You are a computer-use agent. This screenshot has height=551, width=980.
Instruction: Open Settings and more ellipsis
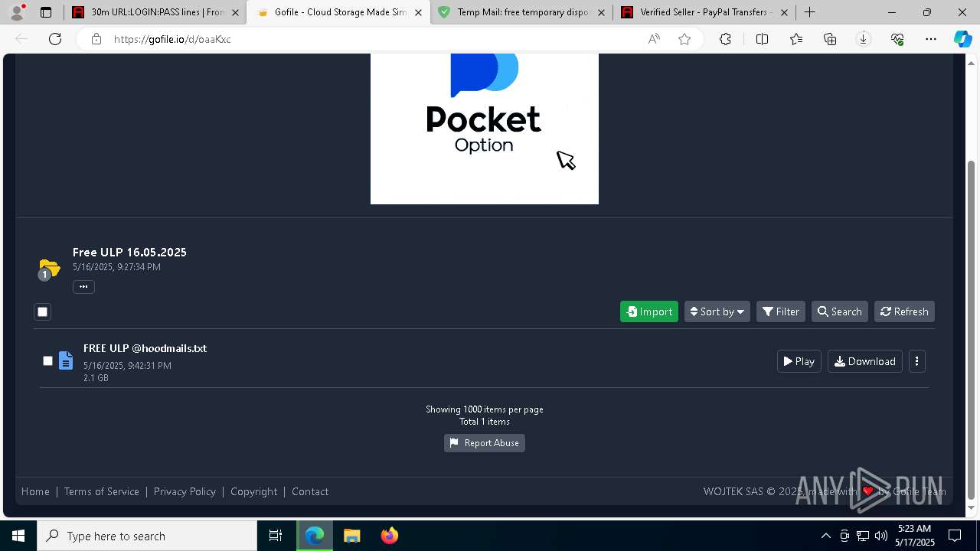click(931, 39)
